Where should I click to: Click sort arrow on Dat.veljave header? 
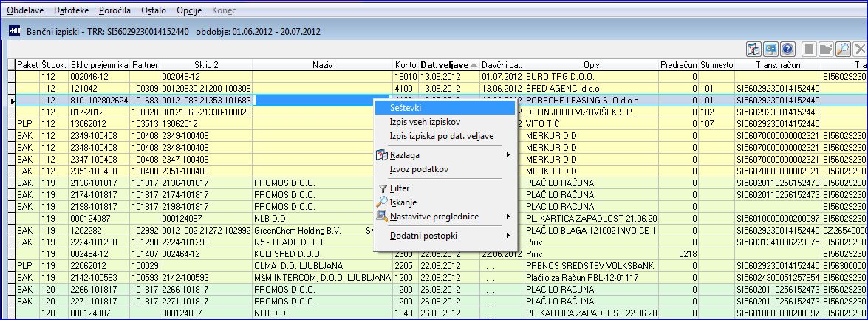[x=474, y=65]
